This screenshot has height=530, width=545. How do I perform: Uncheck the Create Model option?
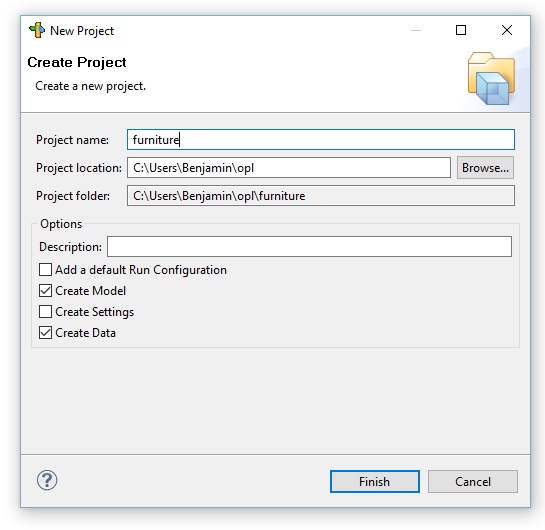pos(46,291)
